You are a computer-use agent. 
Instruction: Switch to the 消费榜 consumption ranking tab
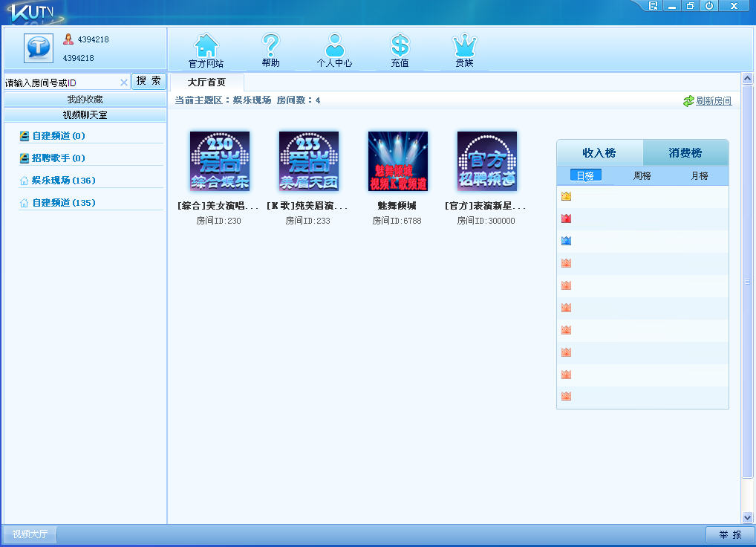click(x=685, y=152)
